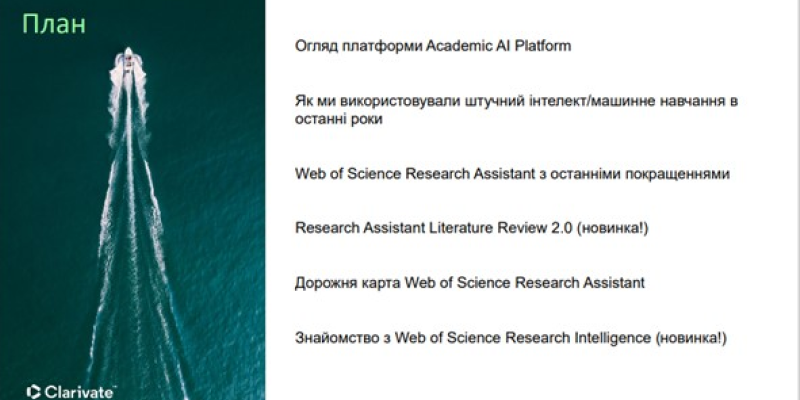
Task: Select the 'План' slide title
Action: pyautogui.click(x=54, y=23)
